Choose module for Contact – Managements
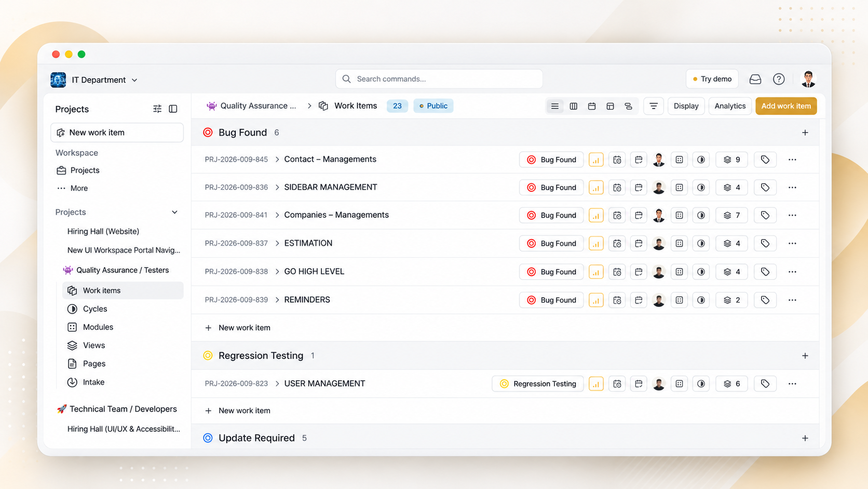The width and height of the screenshot is (868, 489). (x=679, y=160)
